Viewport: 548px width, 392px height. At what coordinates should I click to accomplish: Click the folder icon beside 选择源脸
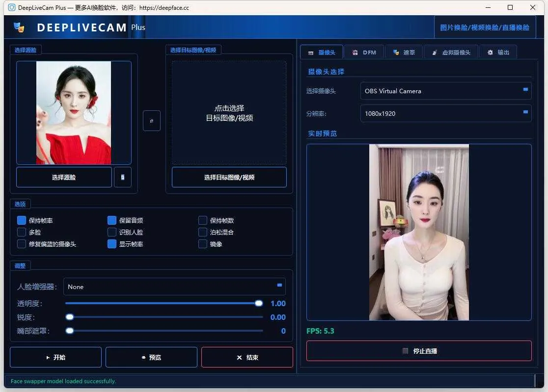click(122, 177)
